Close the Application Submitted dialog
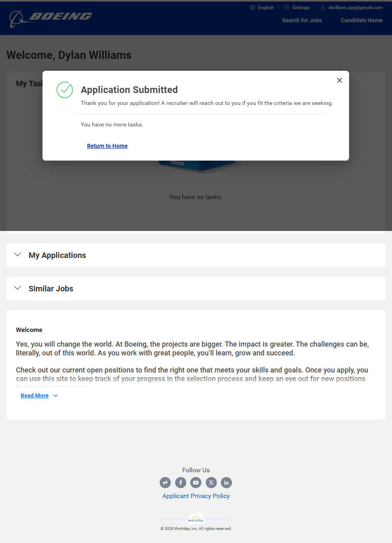The image size is (392, 543). (339, 80)
